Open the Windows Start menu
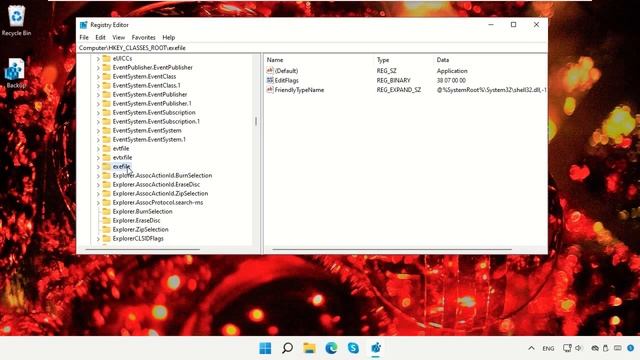This screenshot has width=640, height=360. point(265,348)
